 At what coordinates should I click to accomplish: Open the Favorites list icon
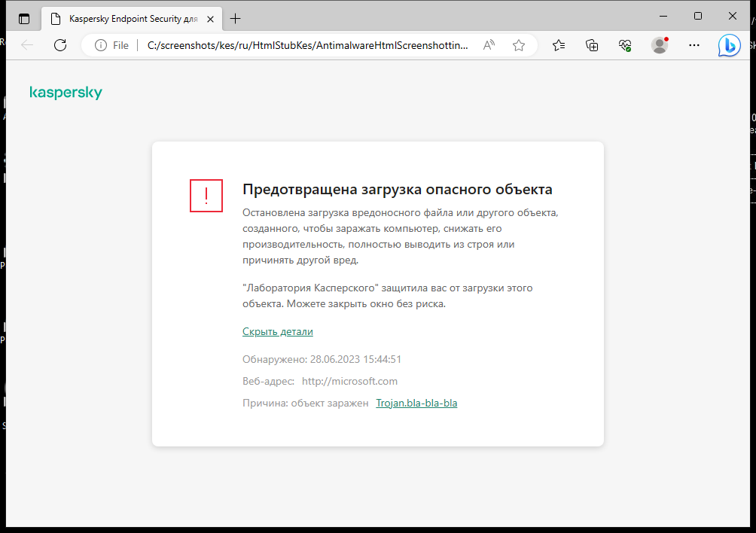(x=558, y=45)
